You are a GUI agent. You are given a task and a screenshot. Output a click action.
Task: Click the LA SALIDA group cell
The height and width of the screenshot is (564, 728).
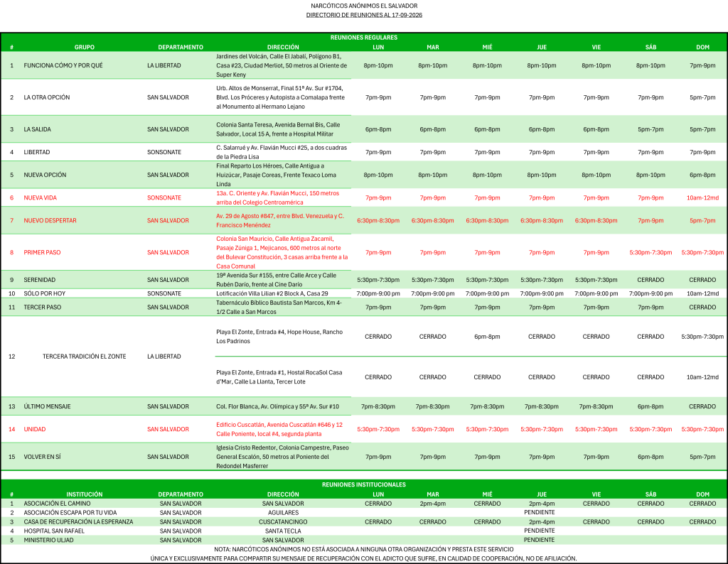click(x=37, y=129)
